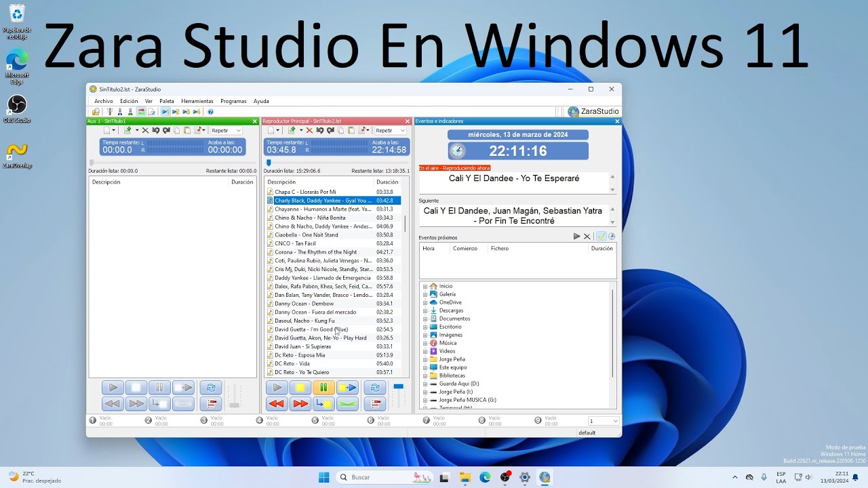Click add files icon in Aux 1 toolbar

[127, 130]
